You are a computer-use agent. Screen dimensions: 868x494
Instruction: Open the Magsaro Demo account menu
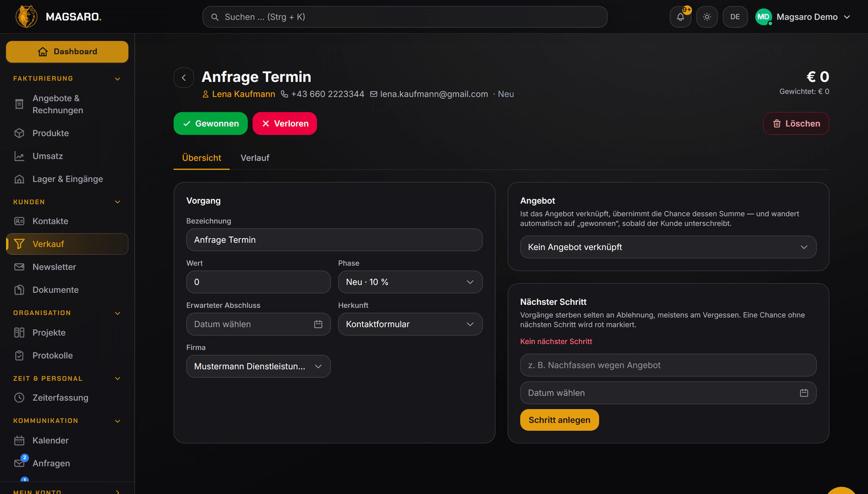(x=803, y=17)
